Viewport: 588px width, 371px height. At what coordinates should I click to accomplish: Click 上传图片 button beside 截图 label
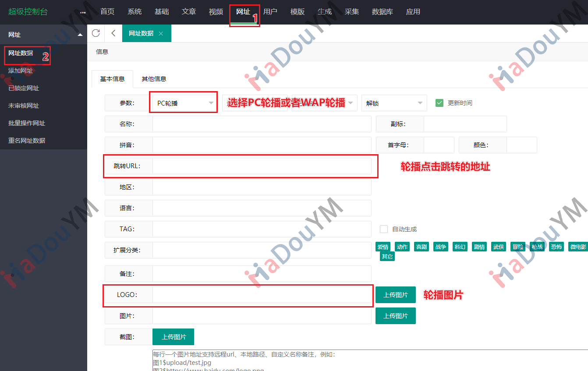click(173, 337)
